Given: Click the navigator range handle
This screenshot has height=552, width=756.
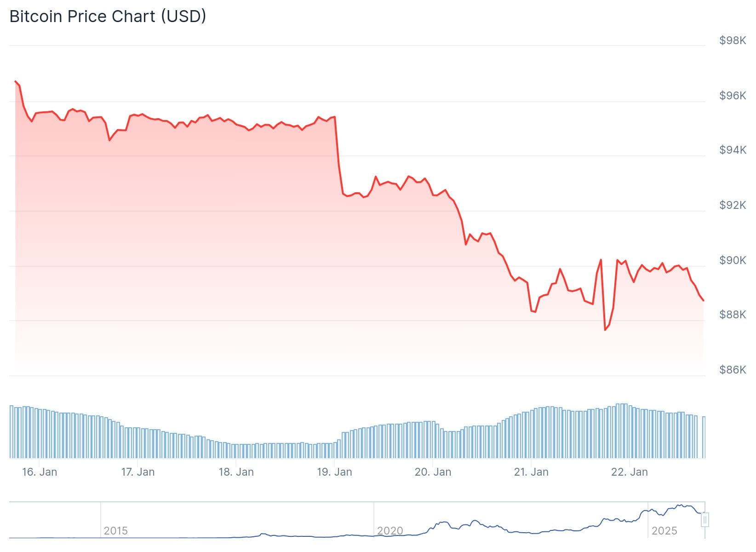Looking at the screenshot, I should coord(704,520).
